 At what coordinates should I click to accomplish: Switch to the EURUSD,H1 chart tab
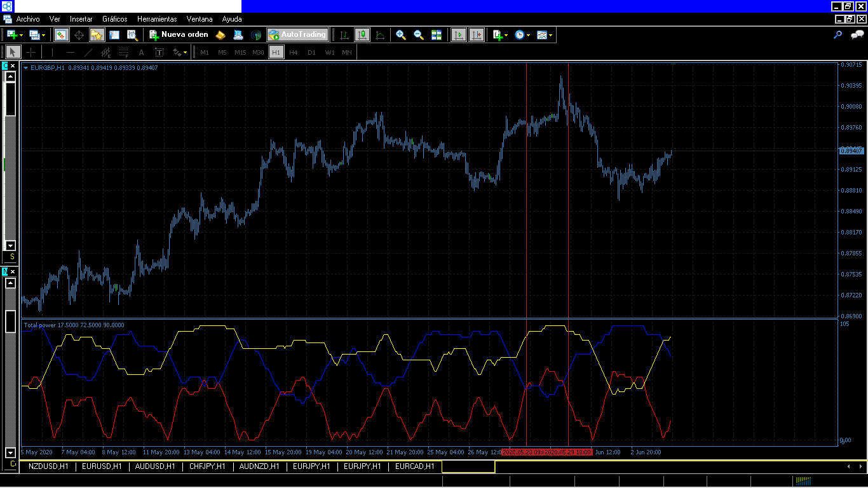(102, 466)
